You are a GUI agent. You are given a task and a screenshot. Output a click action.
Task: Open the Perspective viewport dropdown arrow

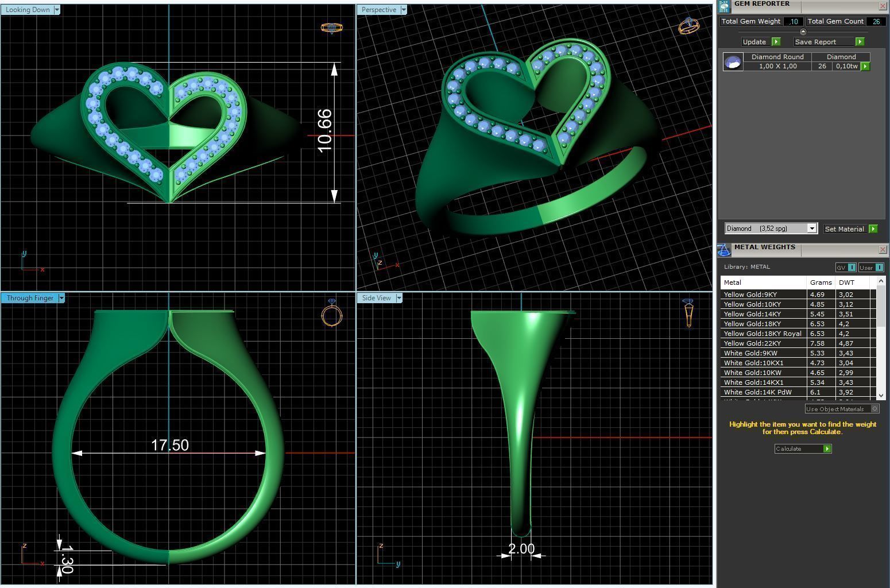(x=404, y=10)
